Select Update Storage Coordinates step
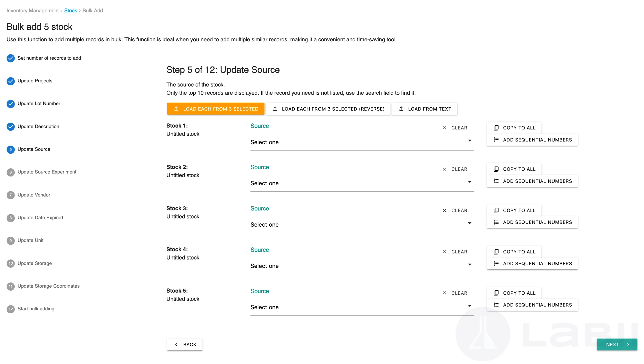The image size is (644, 364). click(x=49, y=286)
